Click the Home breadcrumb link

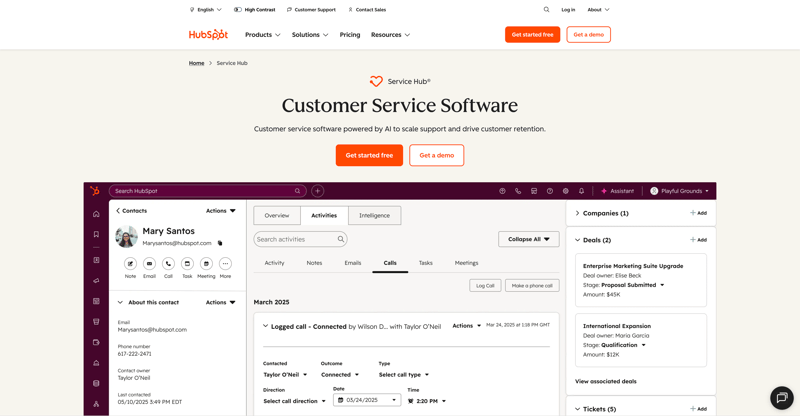[x=196, y=63]
